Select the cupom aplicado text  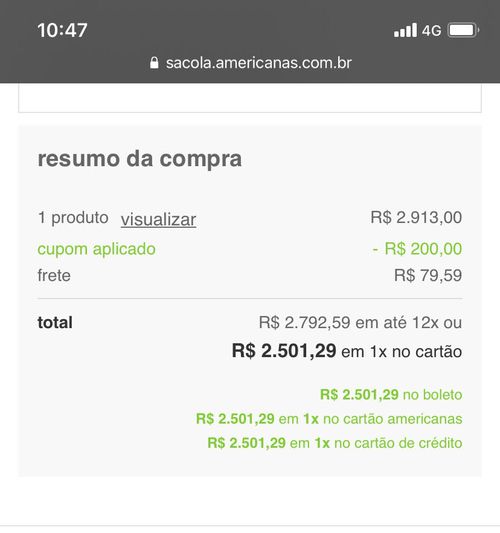(97, 249)
